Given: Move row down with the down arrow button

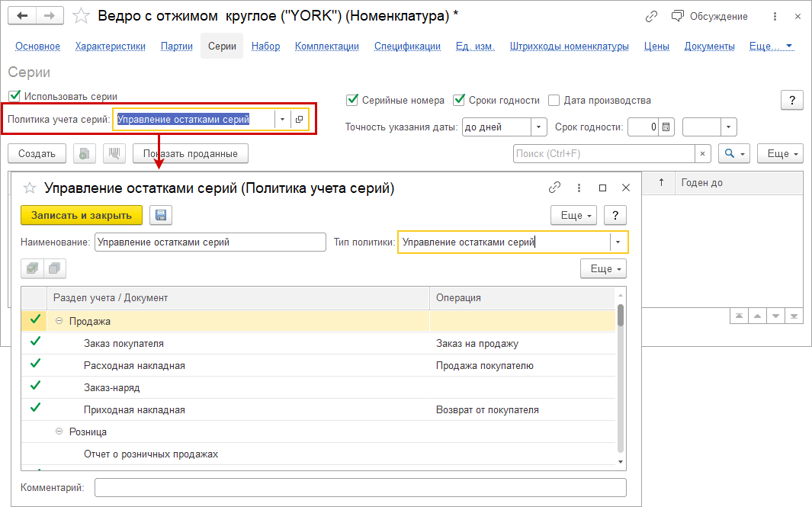Looking at the screenshot, I should click(x=775, y=316).
